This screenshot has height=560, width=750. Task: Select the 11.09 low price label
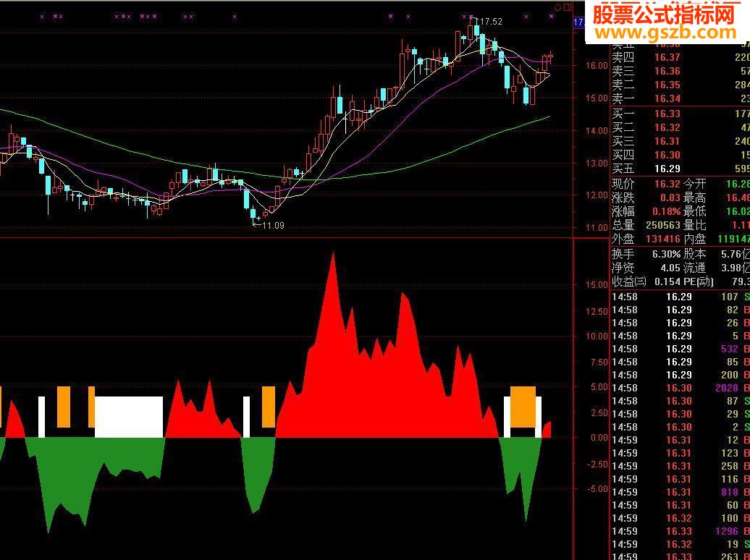coord(273,225)
